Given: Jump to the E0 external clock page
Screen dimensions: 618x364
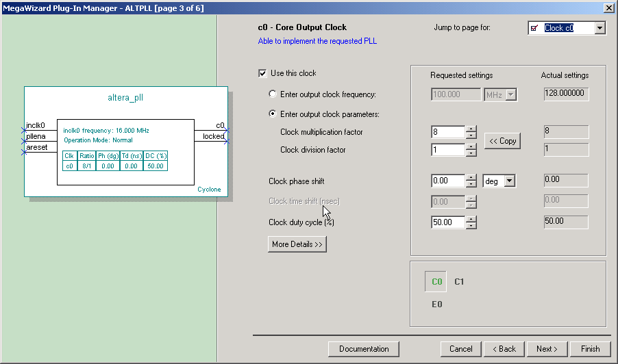Looking at the screenshot, I should coord(436,304).
